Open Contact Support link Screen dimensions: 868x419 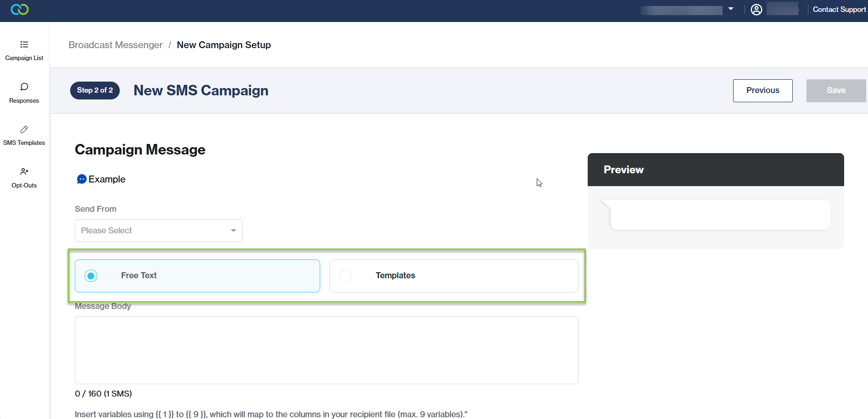[839, 10]
